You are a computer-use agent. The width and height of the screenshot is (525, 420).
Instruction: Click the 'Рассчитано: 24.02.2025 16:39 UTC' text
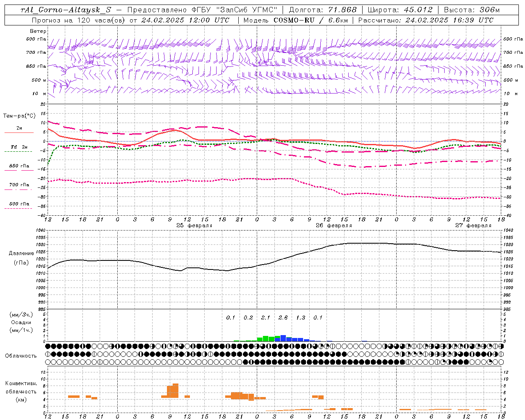pos(426,20)
